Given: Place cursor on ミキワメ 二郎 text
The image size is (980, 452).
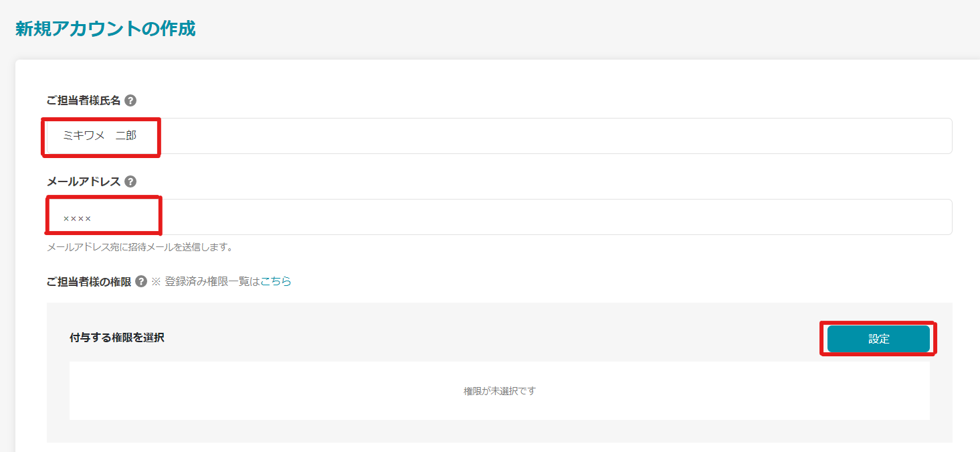Looking at the screenshot, I should point(100,136).
